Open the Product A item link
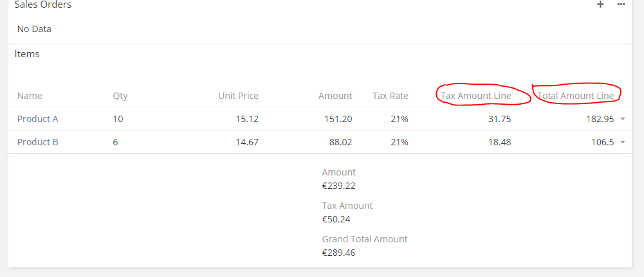This screenshot has width=644, height=277. (38, 119)
